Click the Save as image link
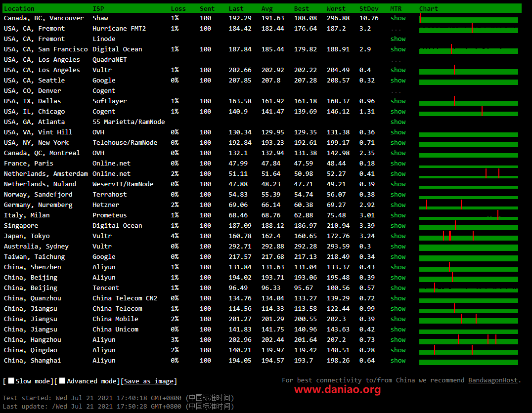The height and width of the screenshot is (413, 532). click(x=149, y=381)
